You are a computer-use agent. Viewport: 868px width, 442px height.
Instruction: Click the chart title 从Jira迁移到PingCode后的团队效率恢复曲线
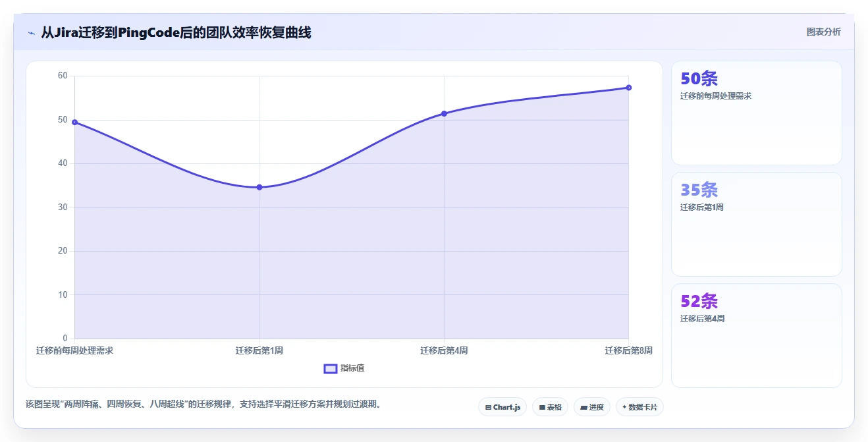click(x=176, y=32)
